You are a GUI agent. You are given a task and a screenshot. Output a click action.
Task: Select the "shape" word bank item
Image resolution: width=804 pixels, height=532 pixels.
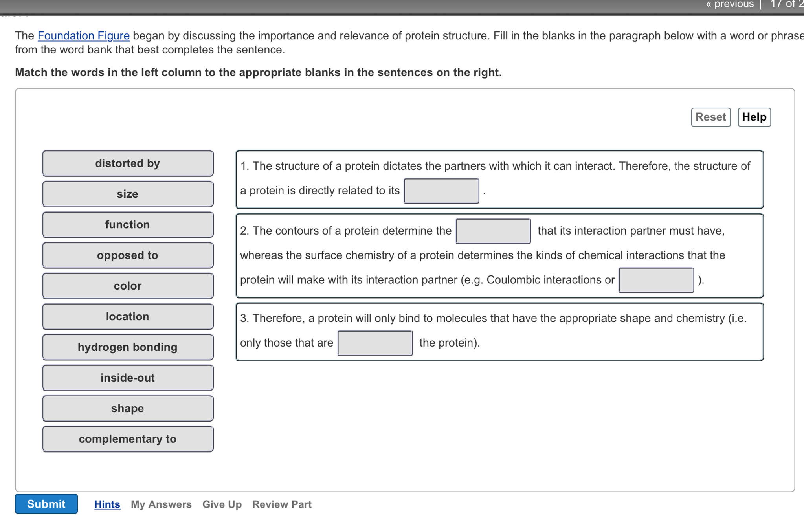click(127, 408)
